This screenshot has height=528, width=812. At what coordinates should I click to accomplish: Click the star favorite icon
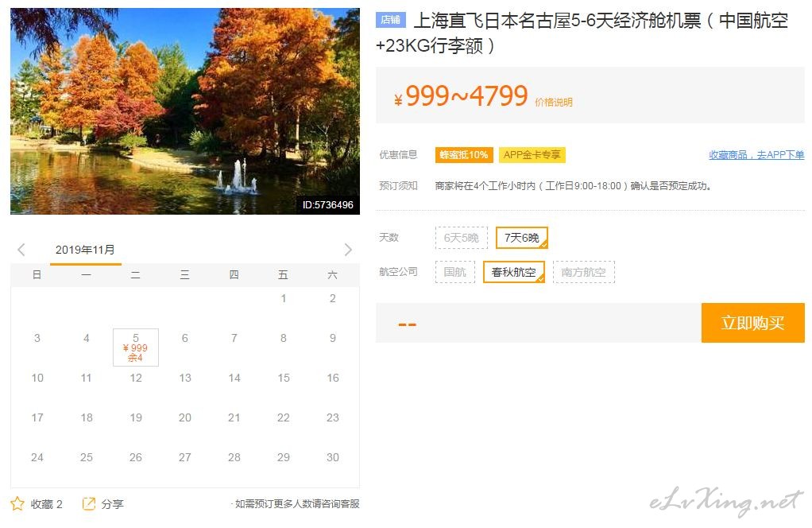coord(17,503)
